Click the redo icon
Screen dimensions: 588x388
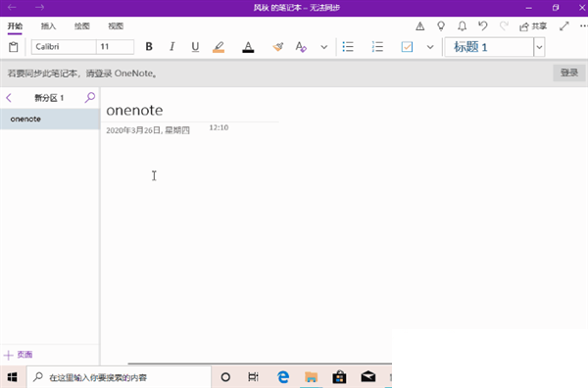(x=504, y=25)
